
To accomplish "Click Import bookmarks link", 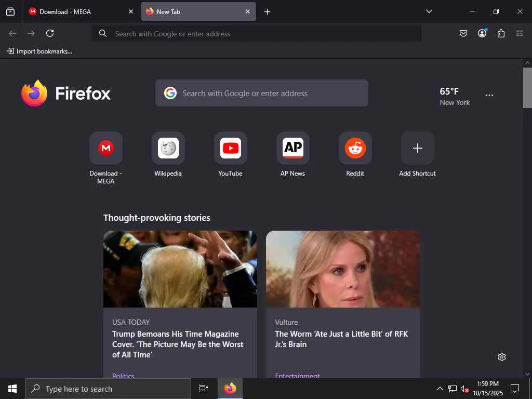I will click(x=39, y=51).
